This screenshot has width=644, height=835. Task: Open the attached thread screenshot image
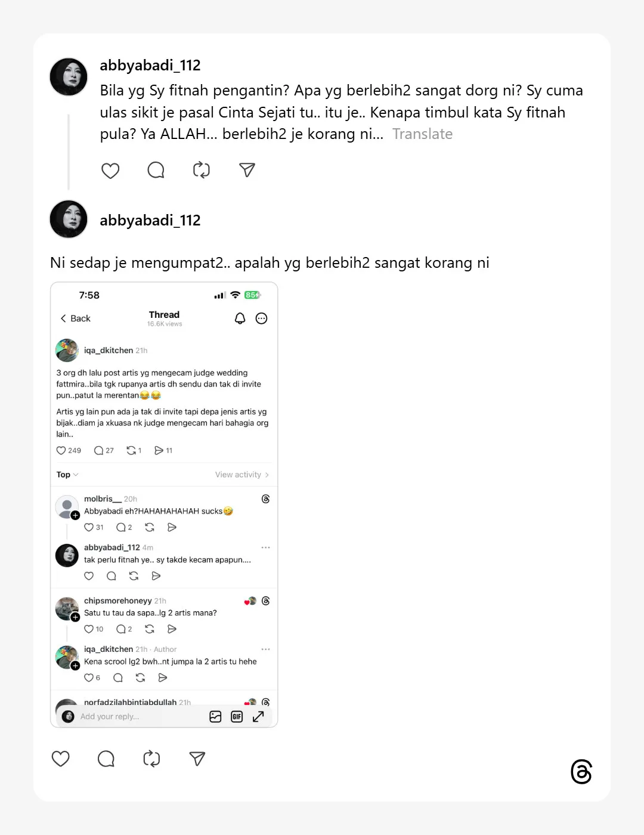click(164, 505)
